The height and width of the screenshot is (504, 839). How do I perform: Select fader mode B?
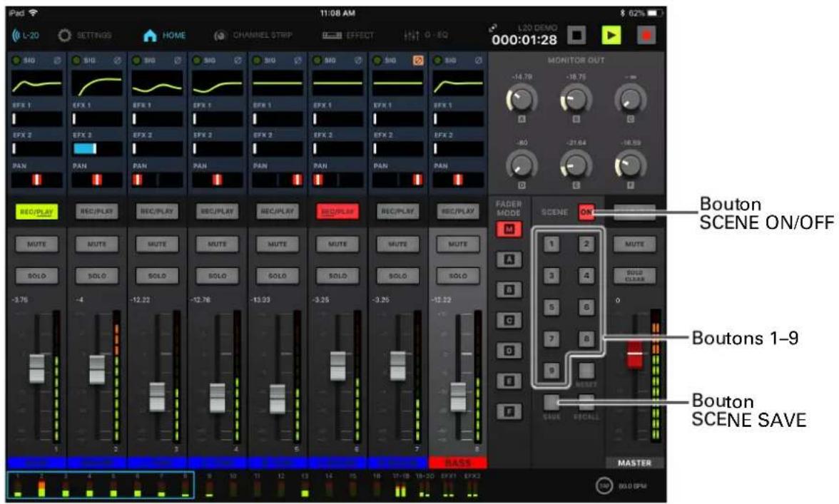(509, 289)
